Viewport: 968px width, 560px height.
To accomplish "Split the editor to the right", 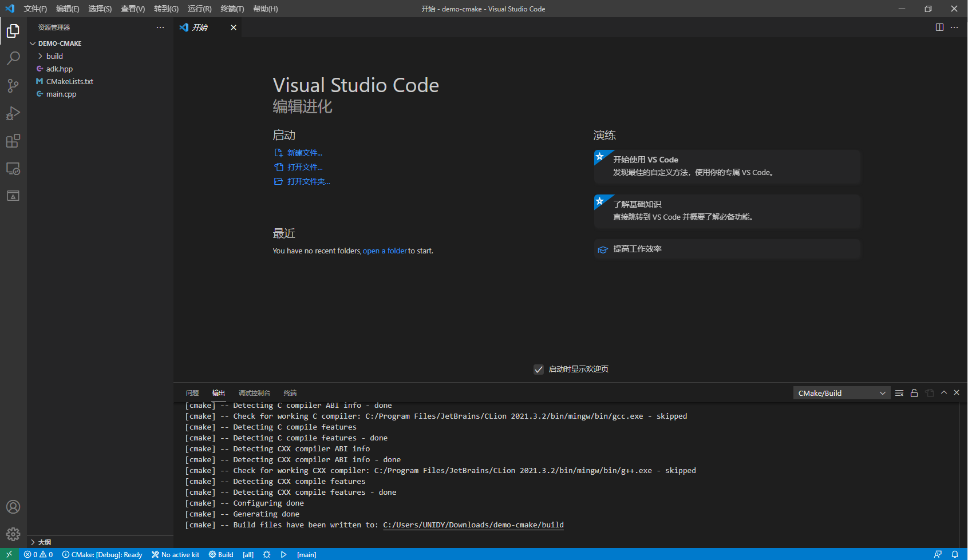I will [939, 27].
